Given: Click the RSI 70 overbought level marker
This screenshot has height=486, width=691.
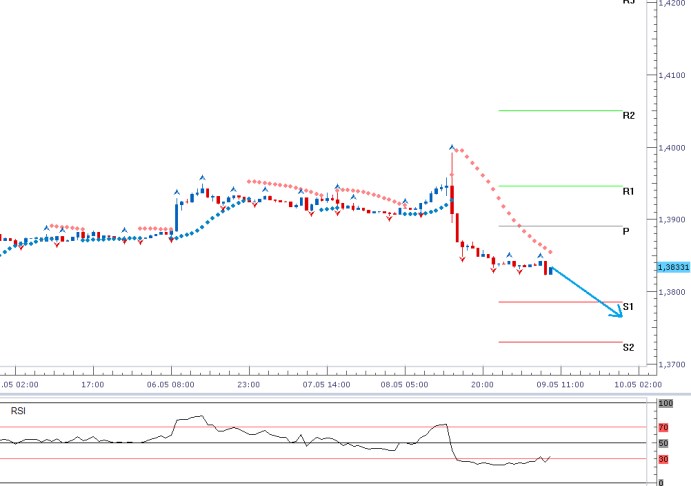Looking at the screenshot, I should tap(663, 427).
